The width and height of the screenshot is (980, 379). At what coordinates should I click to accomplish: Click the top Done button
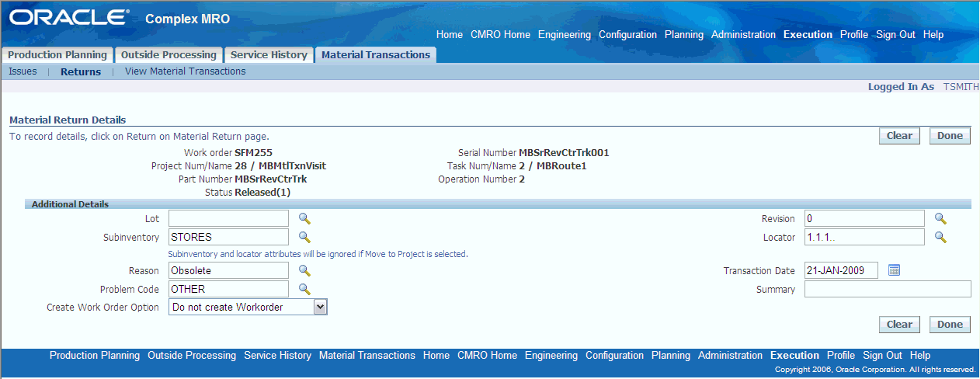950,136
